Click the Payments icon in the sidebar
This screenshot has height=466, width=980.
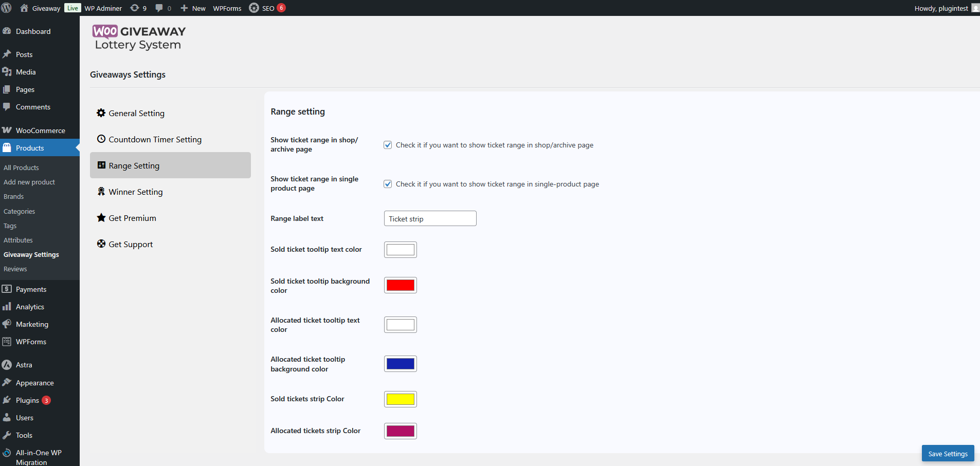[x=7, y=289]
